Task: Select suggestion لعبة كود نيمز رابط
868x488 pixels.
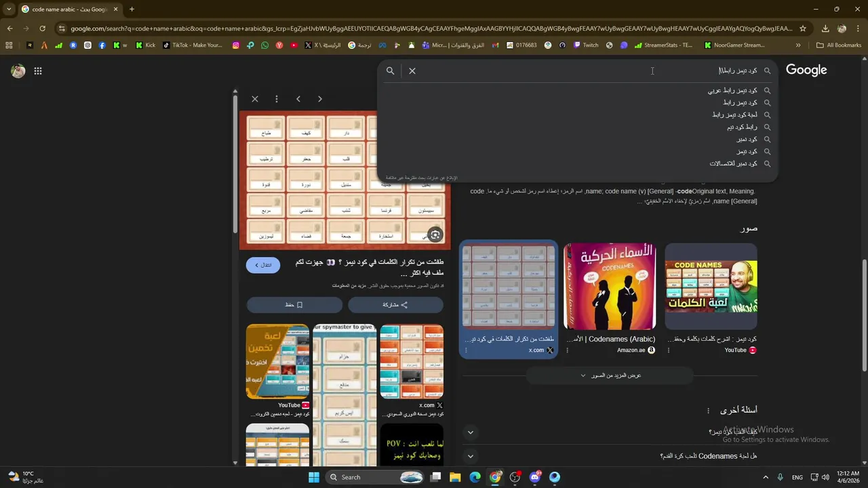Action: pyautogui.click(x=578, y=115)
